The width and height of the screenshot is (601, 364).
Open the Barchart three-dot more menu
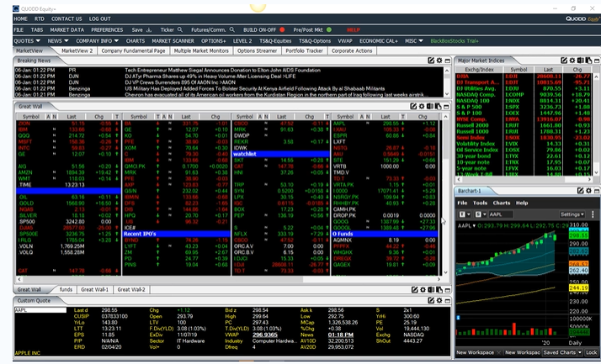coord(593,214)
